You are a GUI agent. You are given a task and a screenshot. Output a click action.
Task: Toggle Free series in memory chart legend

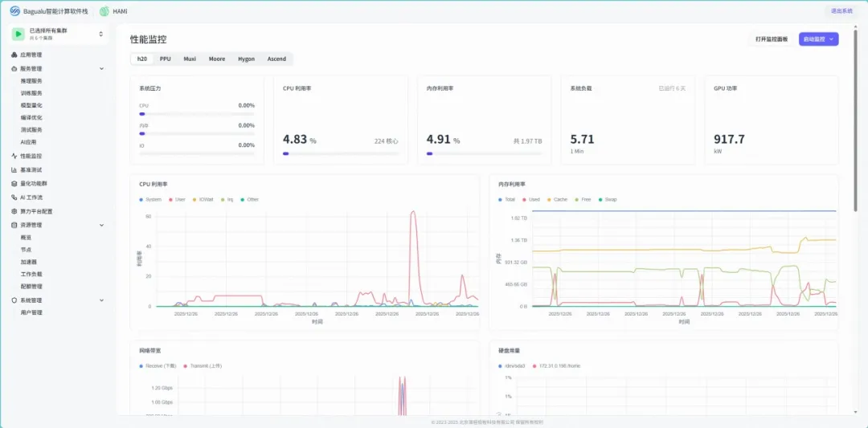583,199
